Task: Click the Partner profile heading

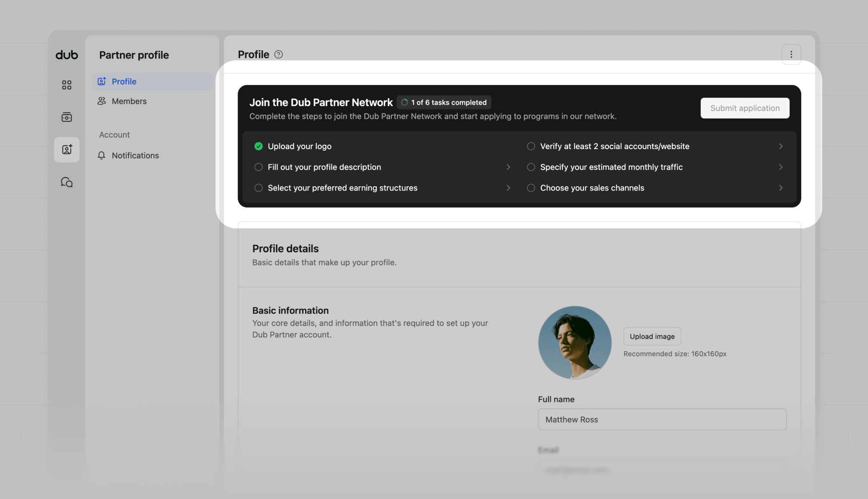Action: [134, 55]
